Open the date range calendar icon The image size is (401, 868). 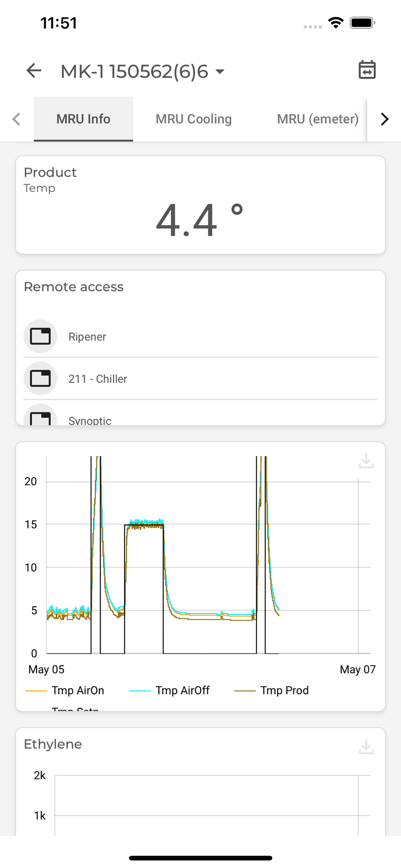tap(367, 70)
